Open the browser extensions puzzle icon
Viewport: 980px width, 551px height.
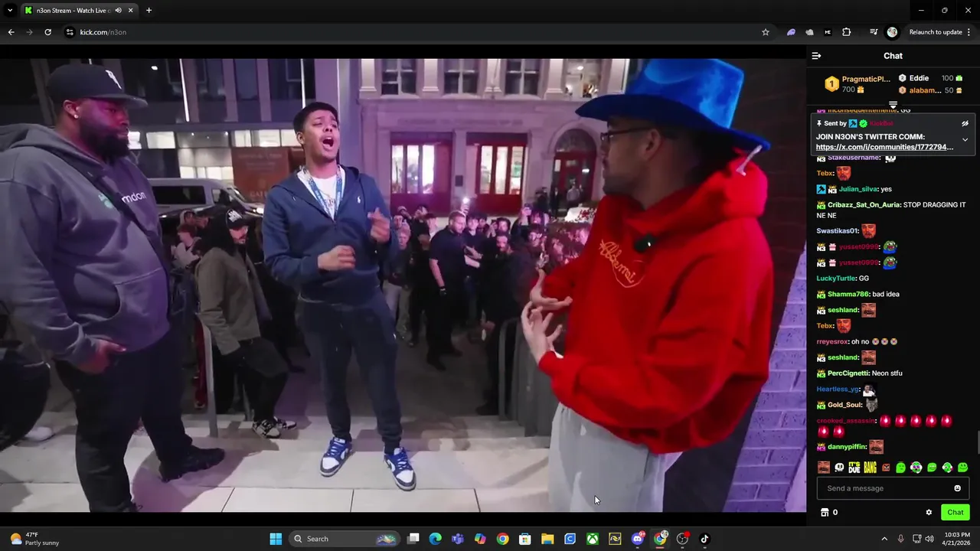pyautogui.click(x=846, y=32)
